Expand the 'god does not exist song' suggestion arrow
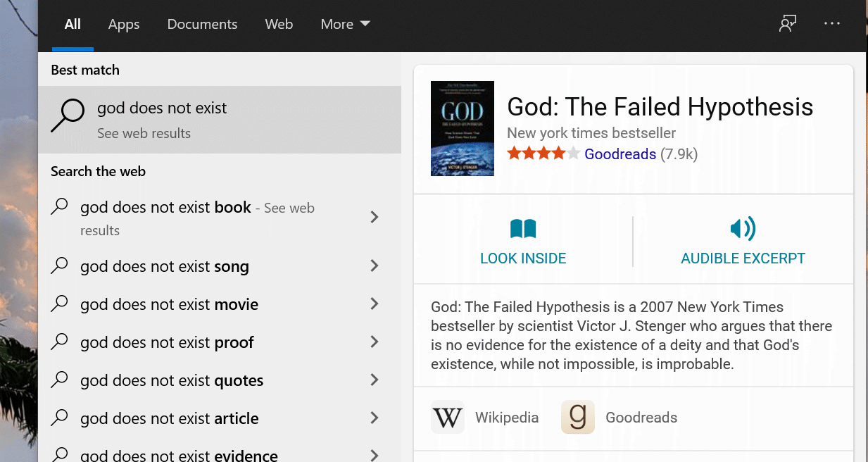 click(375, 266)
